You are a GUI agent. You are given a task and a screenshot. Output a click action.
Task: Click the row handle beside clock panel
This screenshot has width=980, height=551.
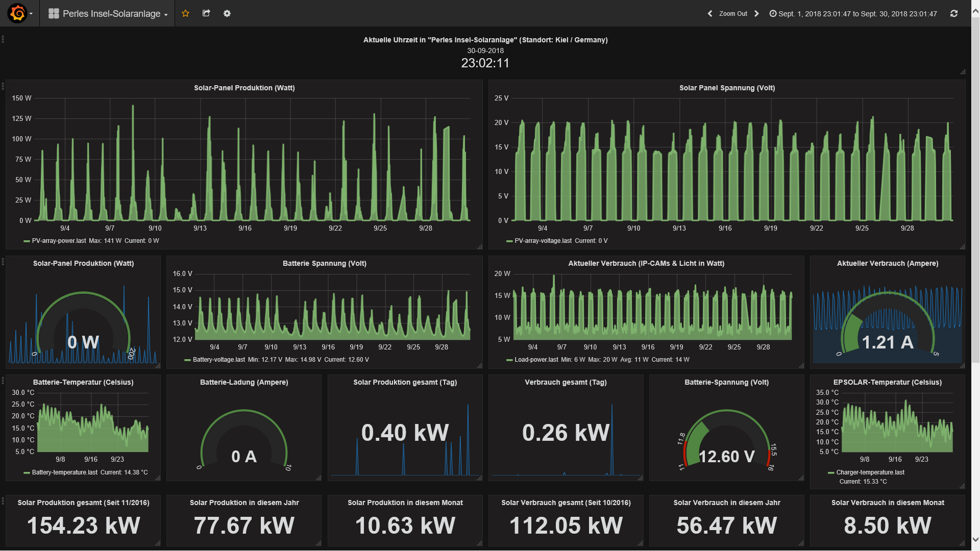click(3, 39)
